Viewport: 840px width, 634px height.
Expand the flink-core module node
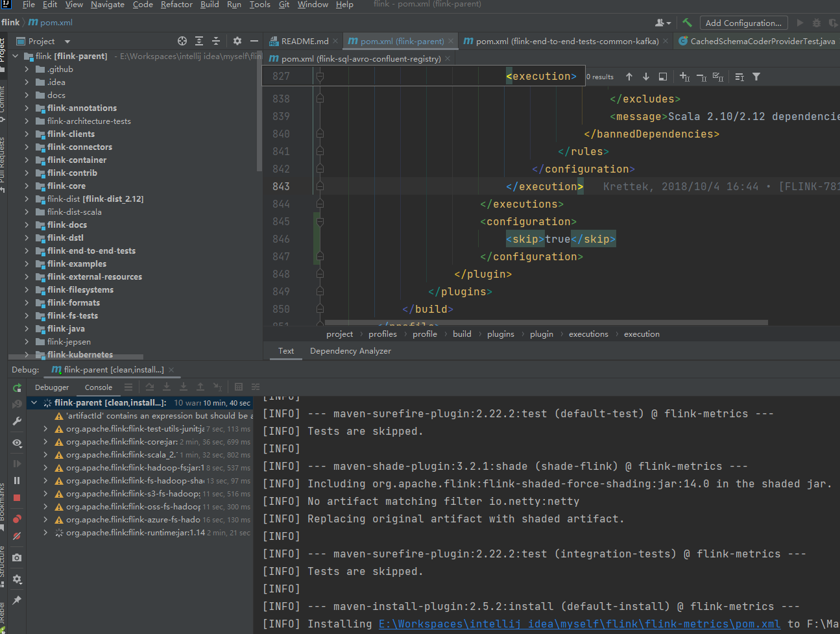(x=27, y=186)
